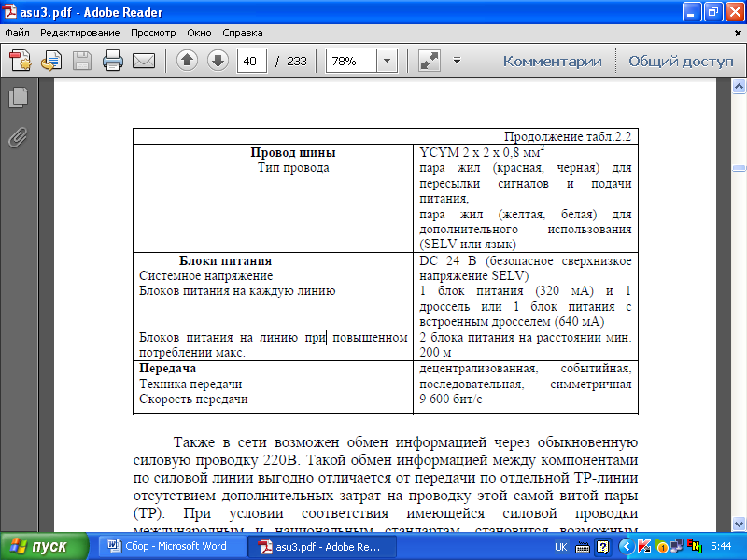Go to previous page arrow button

pos(188,61)
